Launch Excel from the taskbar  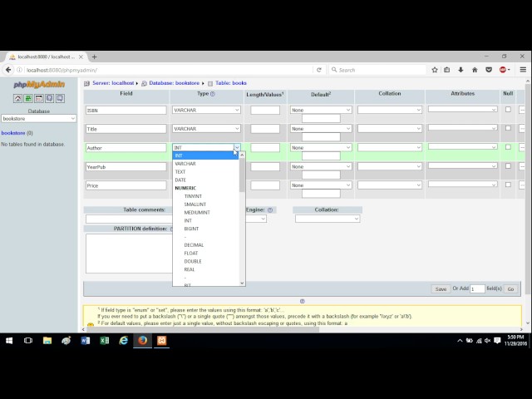pyautogui.click(x=105, y=340)
